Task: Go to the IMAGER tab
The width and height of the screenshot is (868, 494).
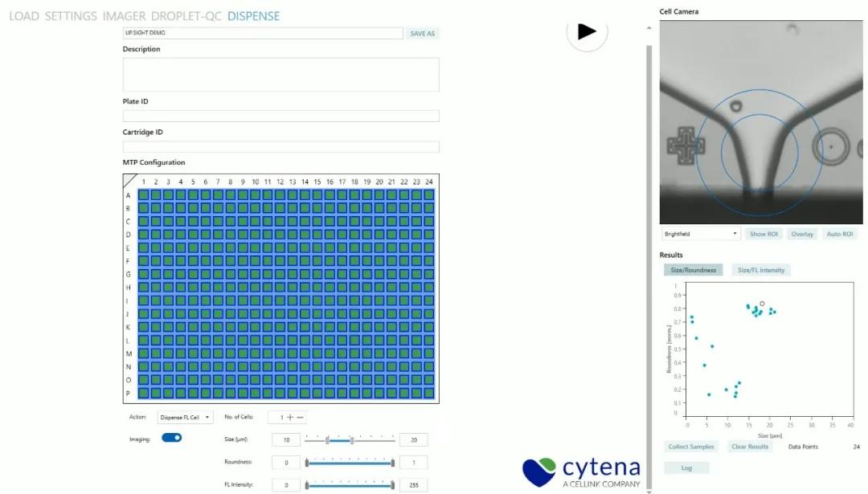Action: click(125, 16)
